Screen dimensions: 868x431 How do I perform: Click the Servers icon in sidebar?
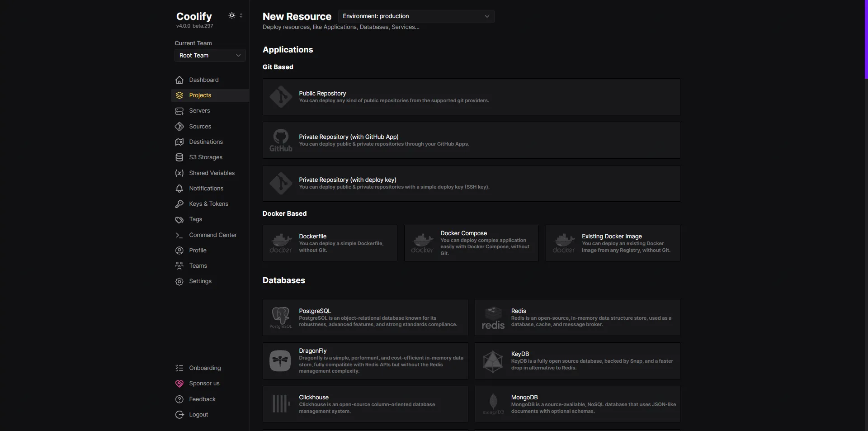click(179, 111)
